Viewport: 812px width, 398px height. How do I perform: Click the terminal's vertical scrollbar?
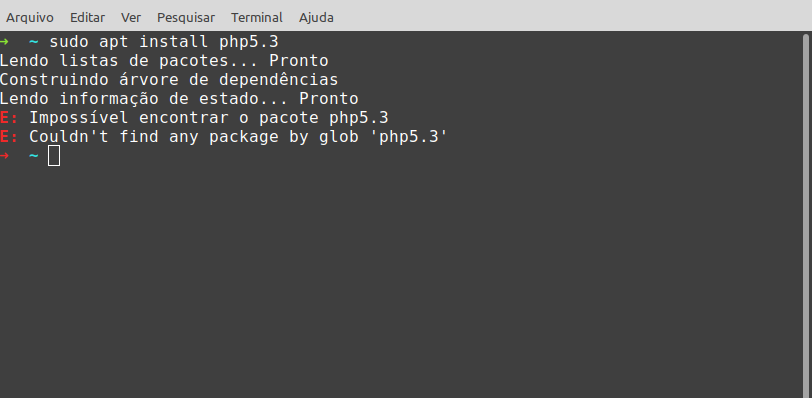(806, 214)
